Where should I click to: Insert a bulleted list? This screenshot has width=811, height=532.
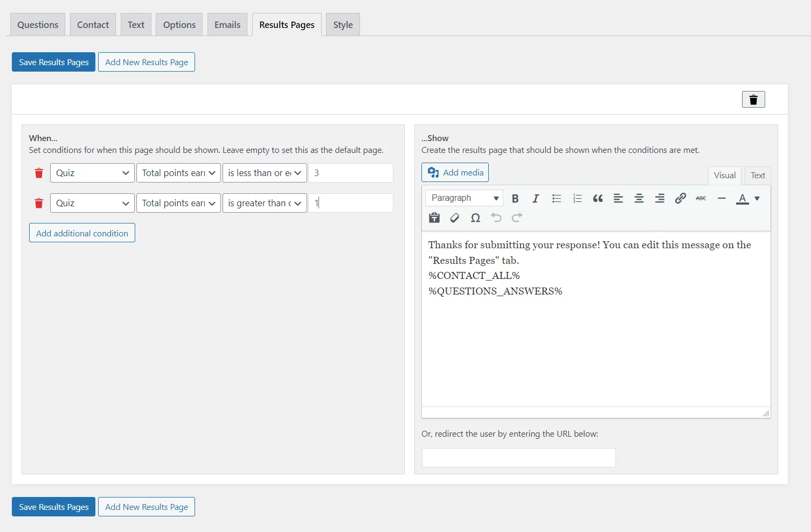pos(557,198)
